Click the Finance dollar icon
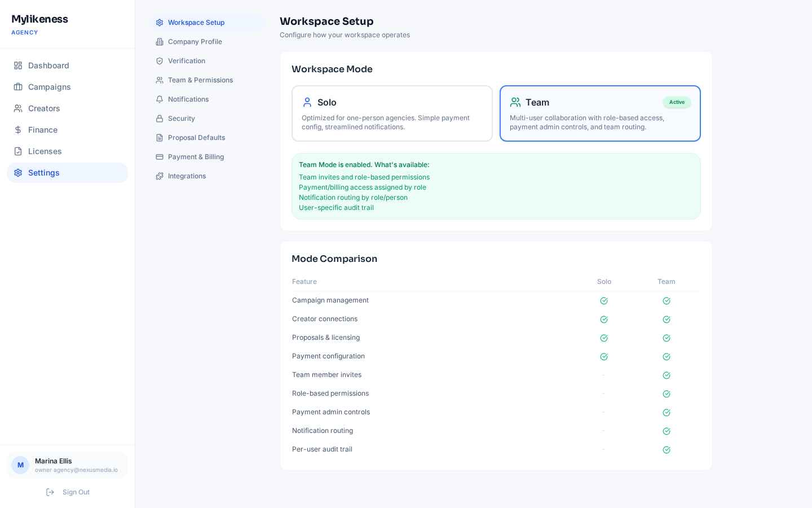The height and width of the screenshot is (508, 812). point(18,130)
